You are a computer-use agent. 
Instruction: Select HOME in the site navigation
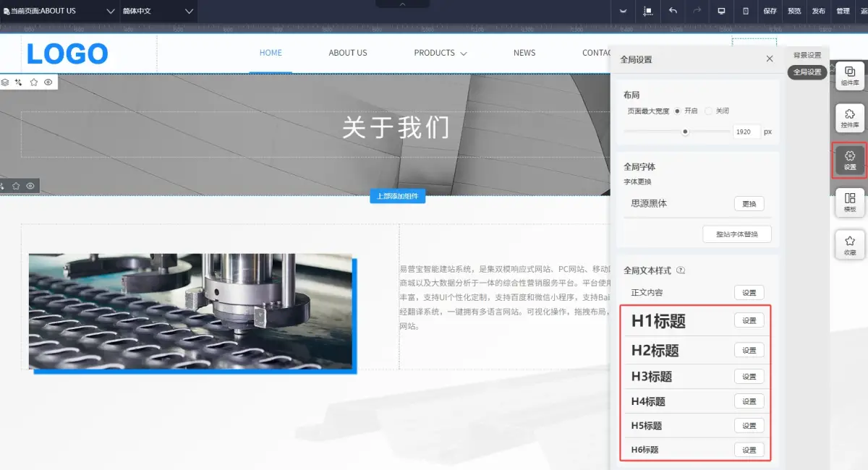[x=271, y=52]
